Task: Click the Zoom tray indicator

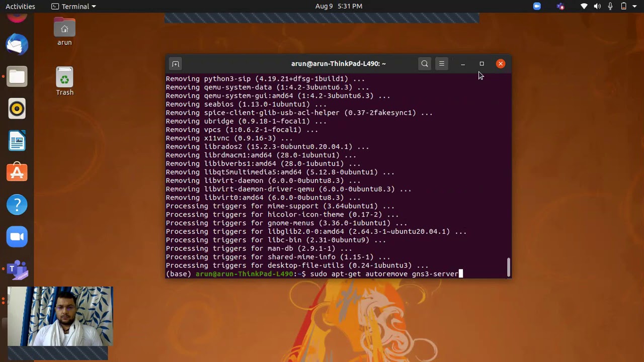Action: click(x=537, y=7)
